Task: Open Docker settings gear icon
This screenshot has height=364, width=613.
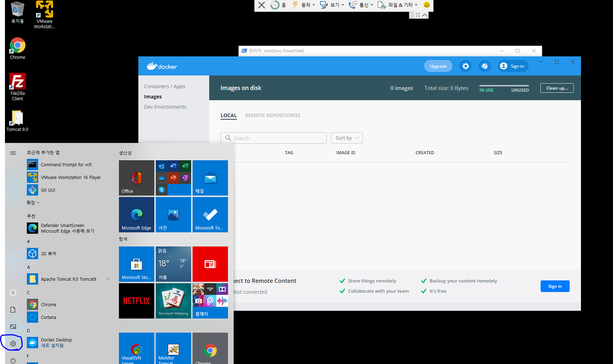Action: pyautogui.click(x=465, y=66)
